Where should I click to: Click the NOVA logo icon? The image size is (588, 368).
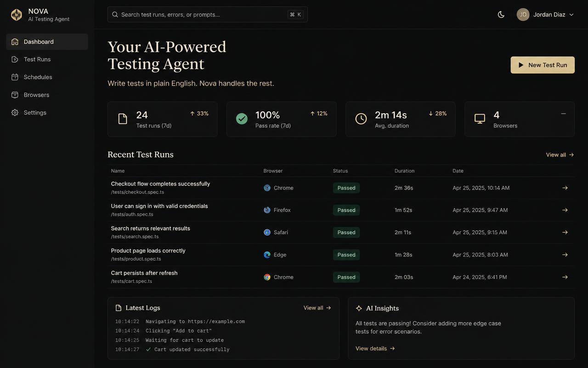(x=17, y=15)
